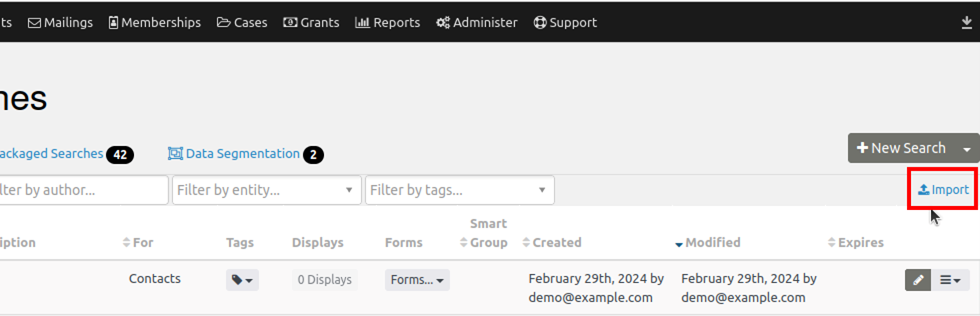980x316 pixels.
Task: Open the Administer menu
Action: pos(476,23)
